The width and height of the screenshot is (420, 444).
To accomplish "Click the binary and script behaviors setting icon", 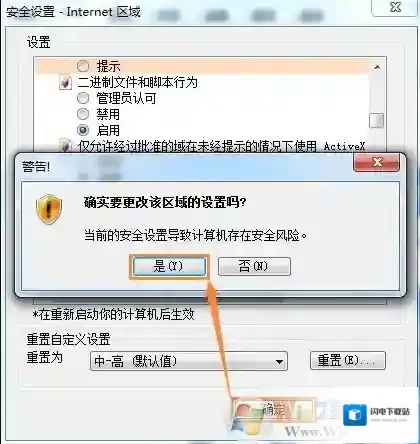I will [65, 82].
